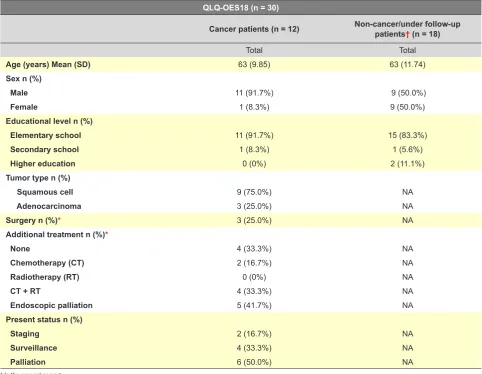
Task: Select the "Educational level n (%)" row label
Action: pyautogui.click(x=49, y=121)
